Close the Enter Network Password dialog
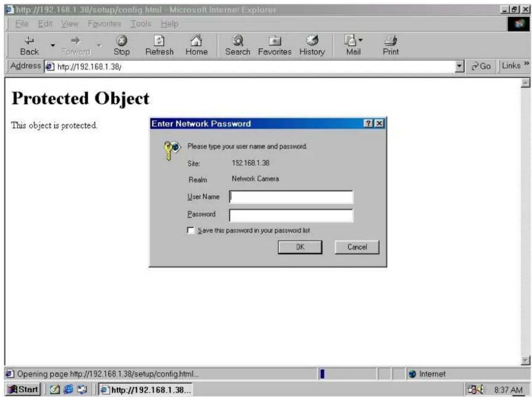The image size is (532, 397). click(379, 123)
